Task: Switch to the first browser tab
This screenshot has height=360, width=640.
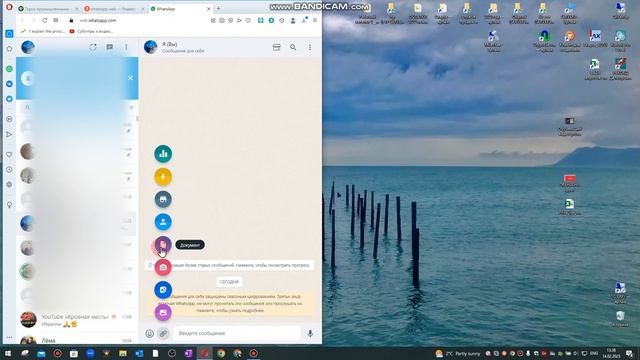Action: point(47,9)
